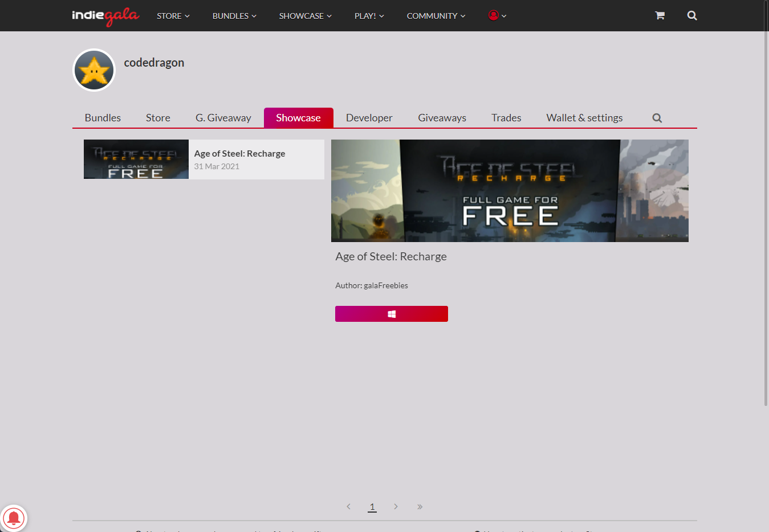Click the red user account icon
769x532 pixels.
tap(494, 15)
